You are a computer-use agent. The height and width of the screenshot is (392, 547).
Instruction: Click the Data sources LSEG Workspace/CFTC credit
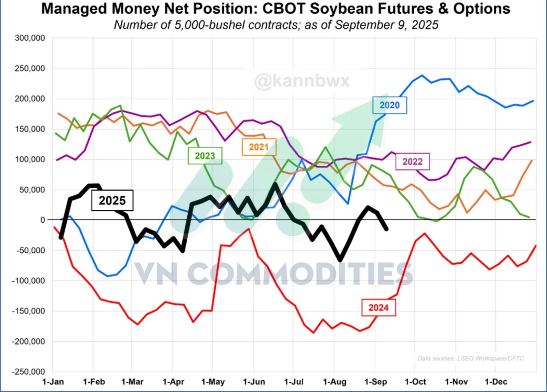pos(470,358)
